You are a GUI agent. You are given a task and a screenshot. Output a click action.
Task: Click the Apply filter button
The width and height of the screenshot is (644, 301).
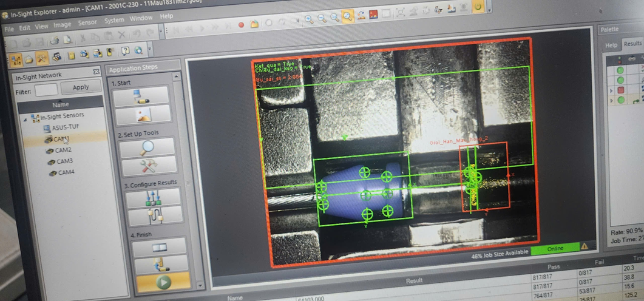(81, 87)
